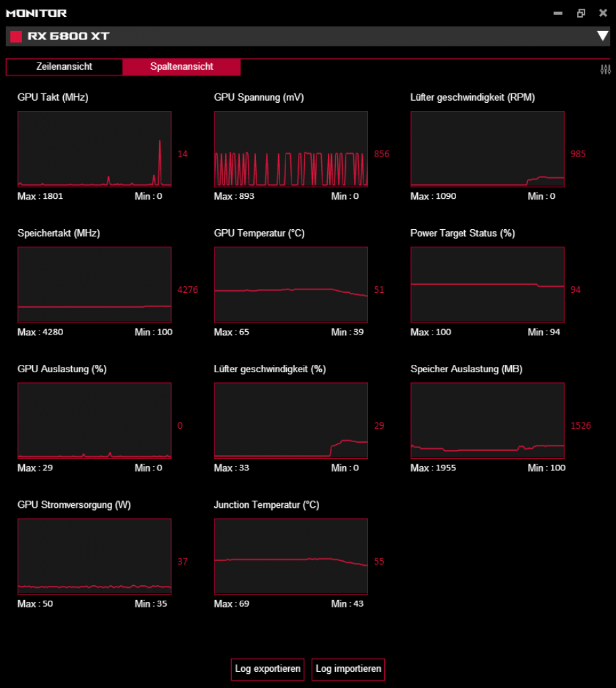This screenshot has width=616, height=688.
Task: Click the Speicher Auslastung (MB) label
Action: pyautogui.click(x=466, y=369)
